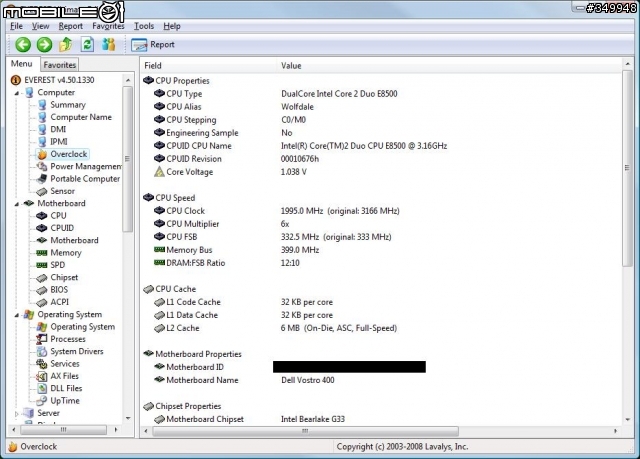Click the Portable Computer laptop icon
This screenshot has height=459, width=640.
(x=42, y=179)
